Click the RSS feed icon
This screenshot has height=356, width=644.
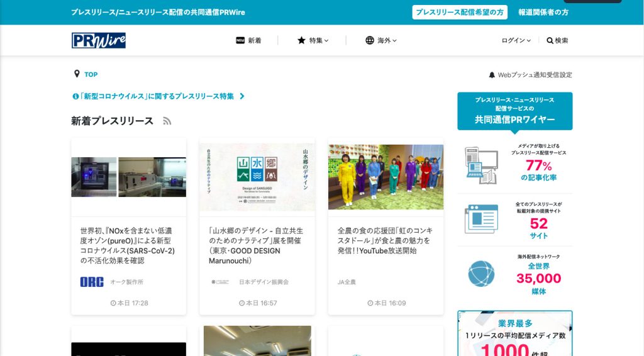pyautogui.click(x=167, y=121)
